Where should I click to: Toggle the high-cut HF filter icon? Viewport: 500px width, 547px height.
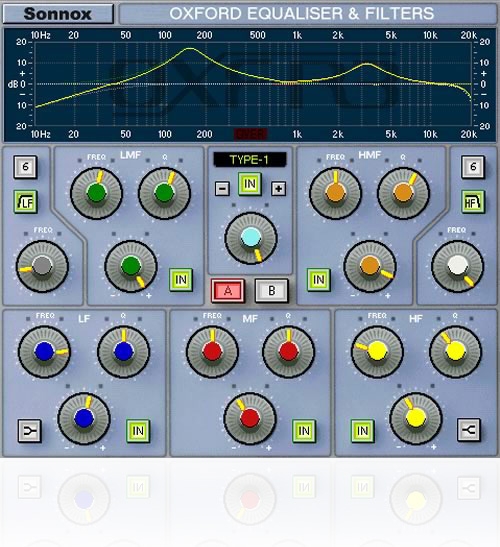tap(473, 202)
